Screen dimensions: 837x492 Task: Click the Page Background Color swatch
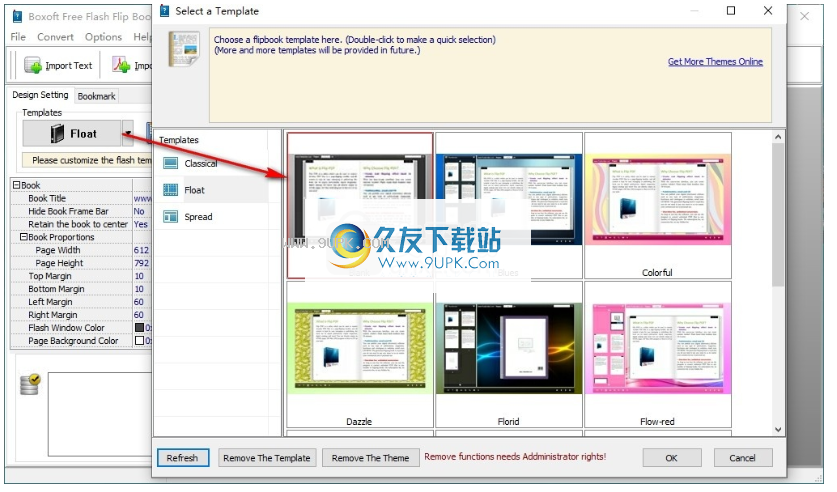[139, 340]
